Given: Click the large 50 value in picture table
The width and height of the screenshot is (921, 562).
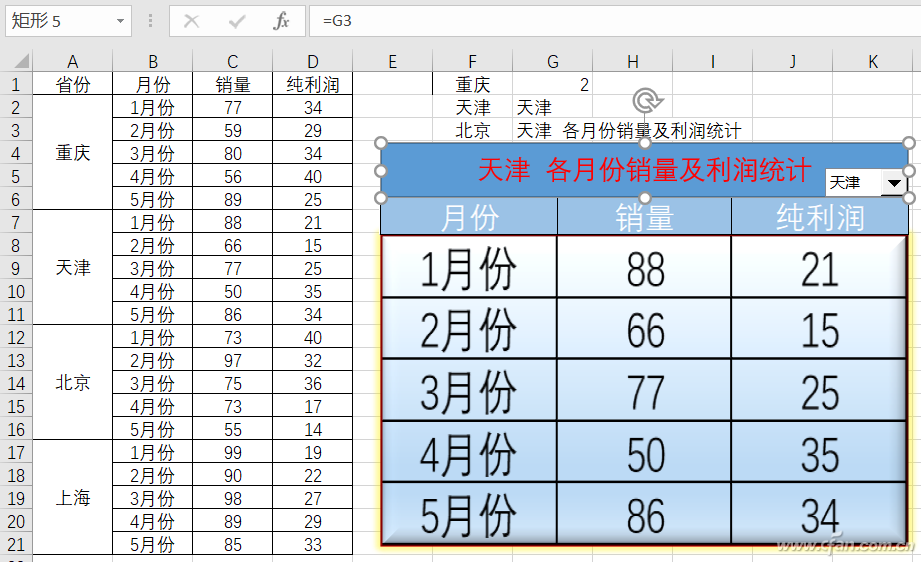Looking at the screenshot, I should (x=644, y=453).
